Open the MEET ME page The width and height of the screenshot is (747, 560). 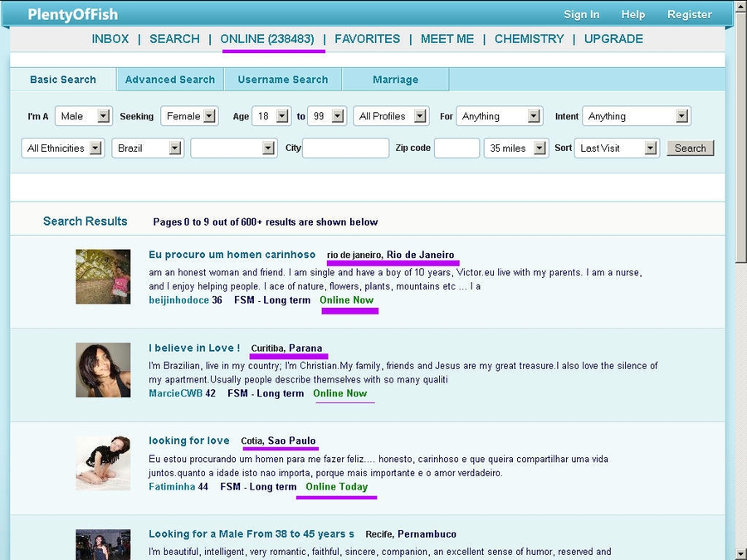[x=447, y=39]
